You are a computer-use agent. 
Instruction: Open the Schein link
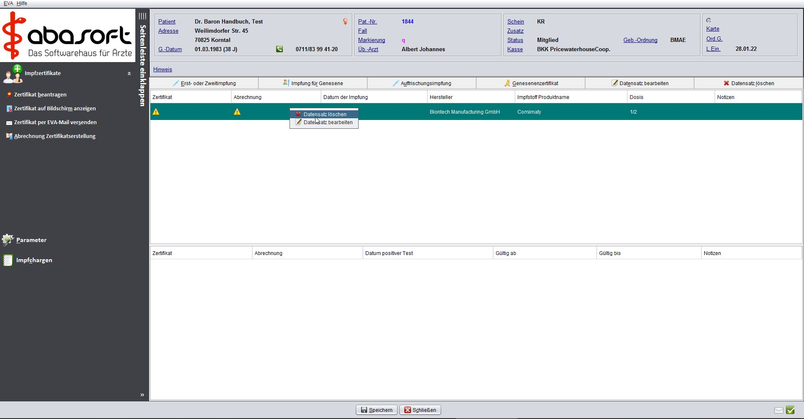pyautogui.click(x=515, y=22)
